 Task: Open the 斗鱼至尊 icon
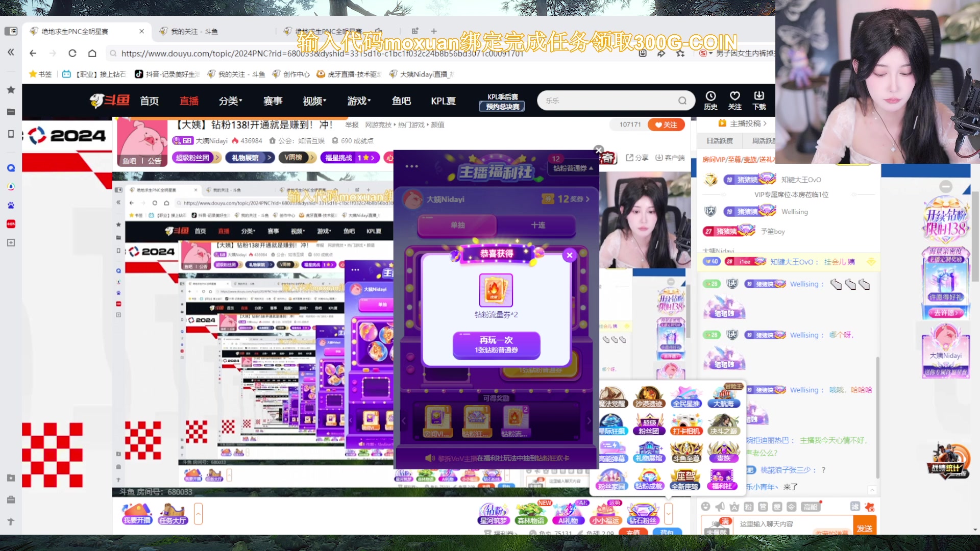tap(686, 452)
